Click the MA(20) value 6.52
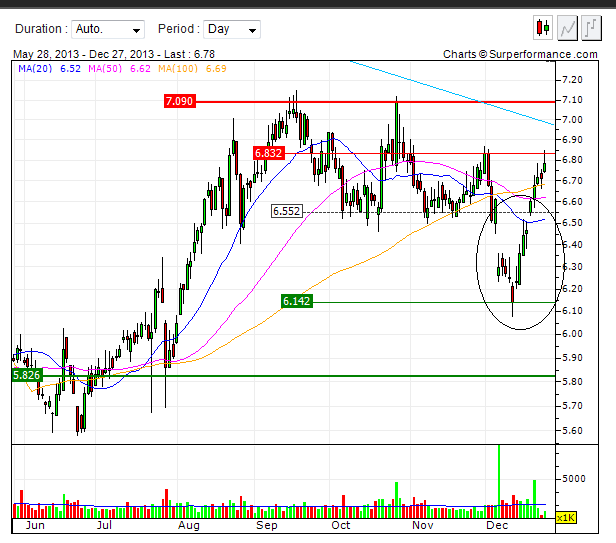616x543 pixels. coord(70,69)
